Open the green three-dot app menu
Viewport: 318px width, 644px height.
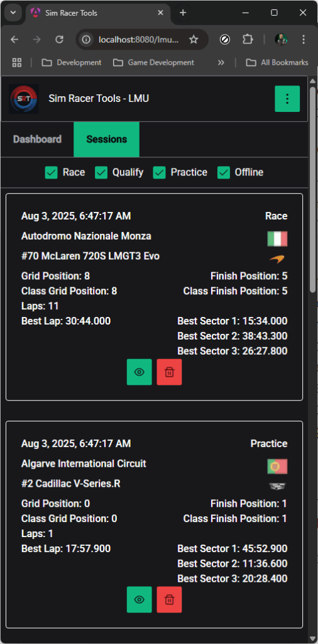tap(287, 99)
